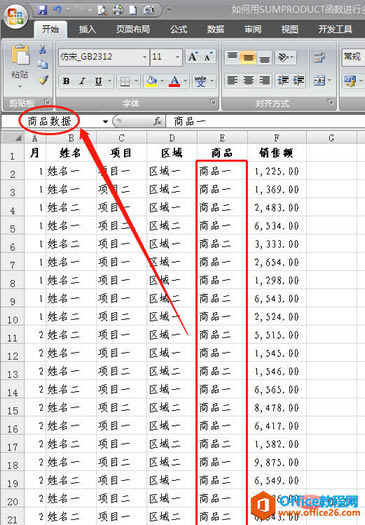Screen dimensions: 365x525
Task: Toggle middle vertical alignment
Action: [248, 57]
